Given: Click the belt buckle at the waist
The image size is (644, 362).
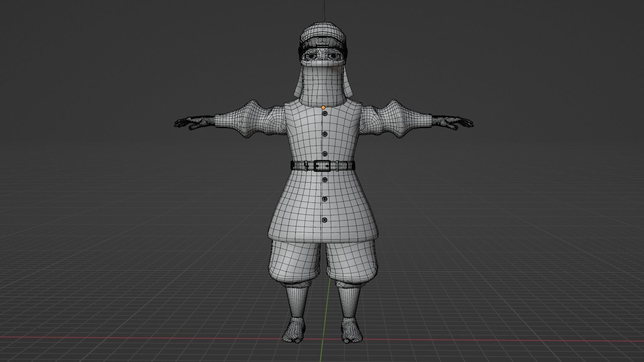Looking at the screenshot, I should (322, 166).
